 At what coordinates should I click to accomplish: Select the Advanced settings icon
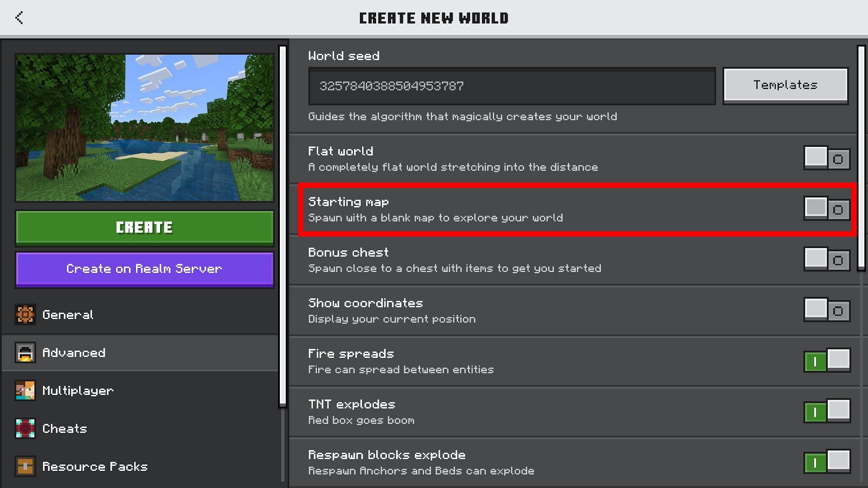[x=24, y=353]
